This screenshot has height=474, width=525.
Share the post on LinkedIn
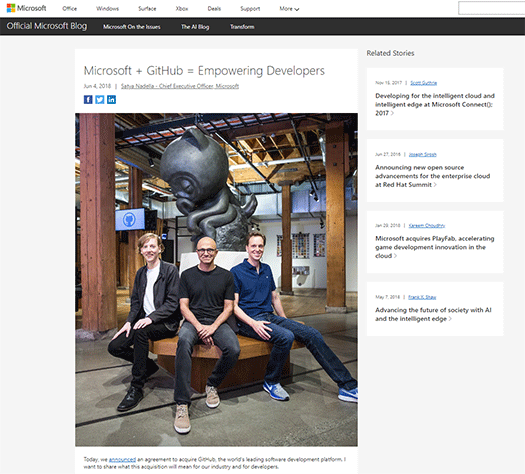[111, 99]
